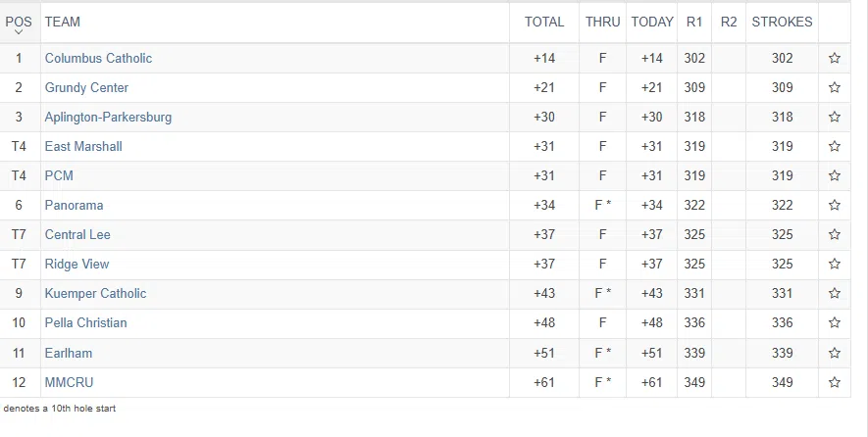868x437 pixels.
Task: Click the star for Aplington-Parkersburg
Action: [x=834, y=118]
